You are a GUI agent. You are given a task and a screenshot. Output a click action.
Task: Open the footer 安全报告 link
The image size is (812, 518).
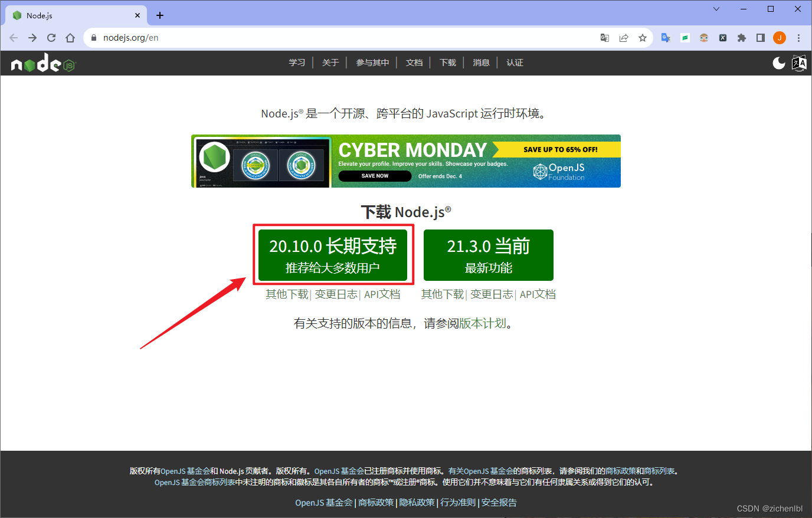(x=499, y=503)
